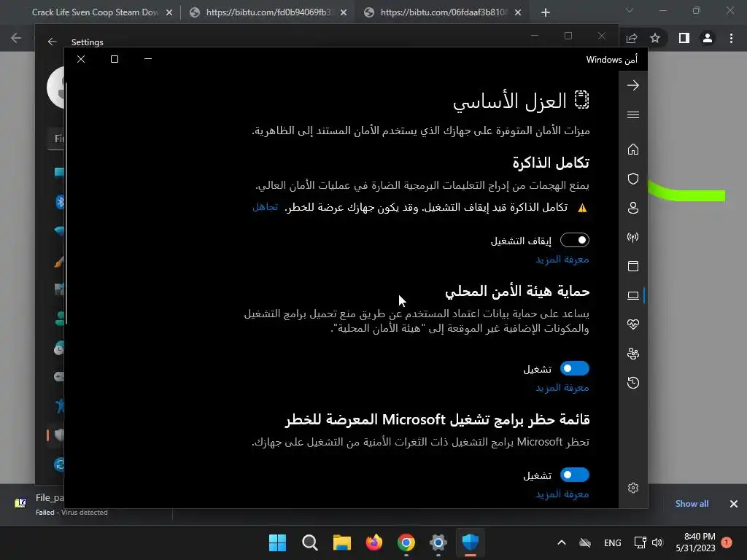747x560 pixels.
Task: Open Firewall & network protection icon
Action: (633, 237)
